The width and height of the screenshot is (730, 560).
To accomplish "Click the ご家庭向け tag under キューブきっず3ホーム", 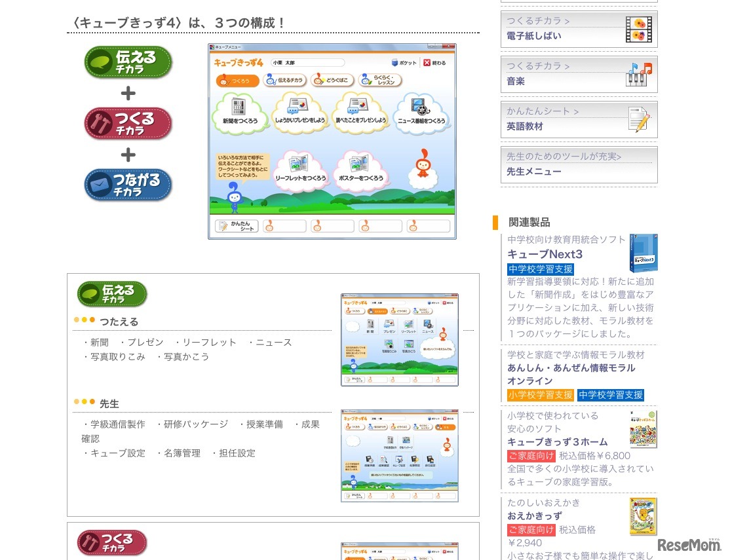I will click(531, 456).
